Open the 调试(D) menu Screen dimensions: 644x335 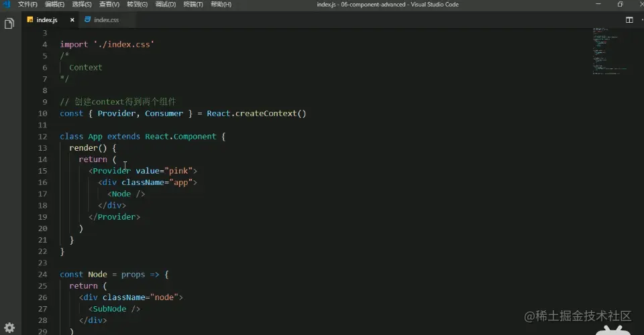click(166, 5)
